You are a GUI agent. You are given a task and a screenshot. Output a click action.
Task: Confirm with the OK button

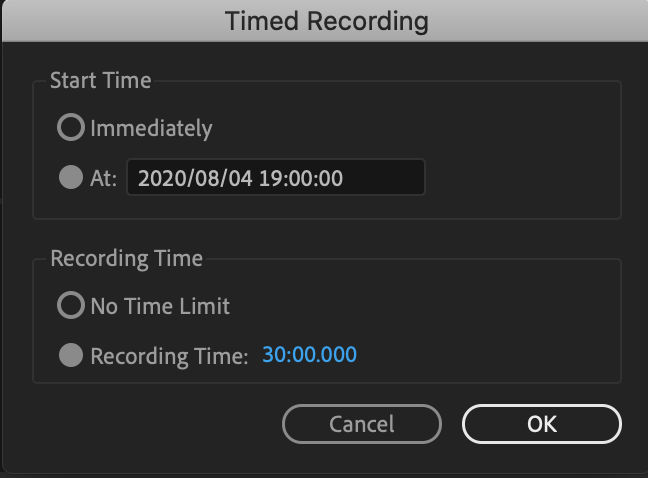click(x=541, y=424)
